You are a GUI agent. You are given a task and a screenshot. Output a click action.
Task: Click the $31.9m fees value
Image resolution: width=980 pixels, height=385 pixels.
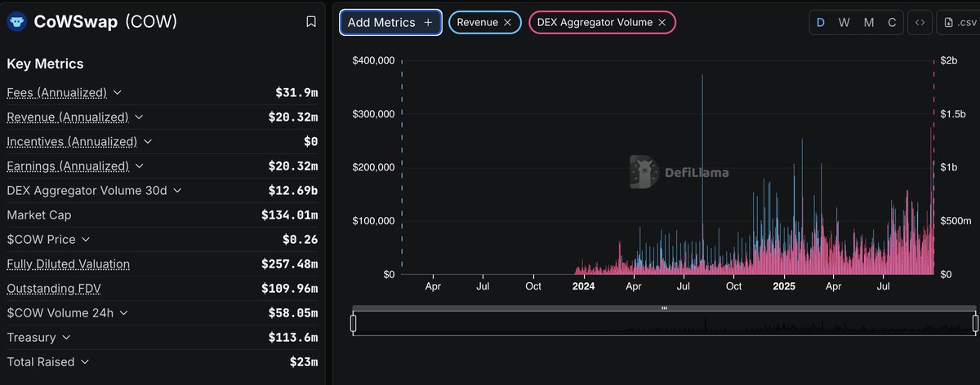tap(296, 93)
